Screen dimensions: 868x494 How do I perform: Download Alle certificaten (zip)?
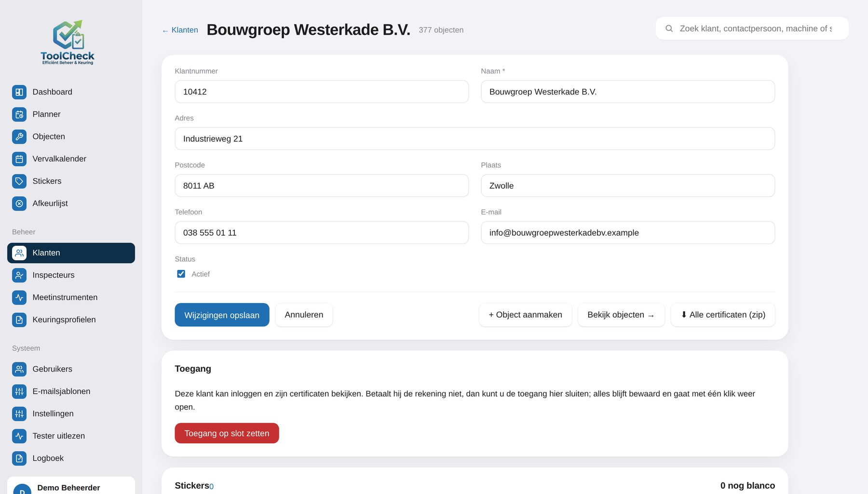tap(723, 315)
